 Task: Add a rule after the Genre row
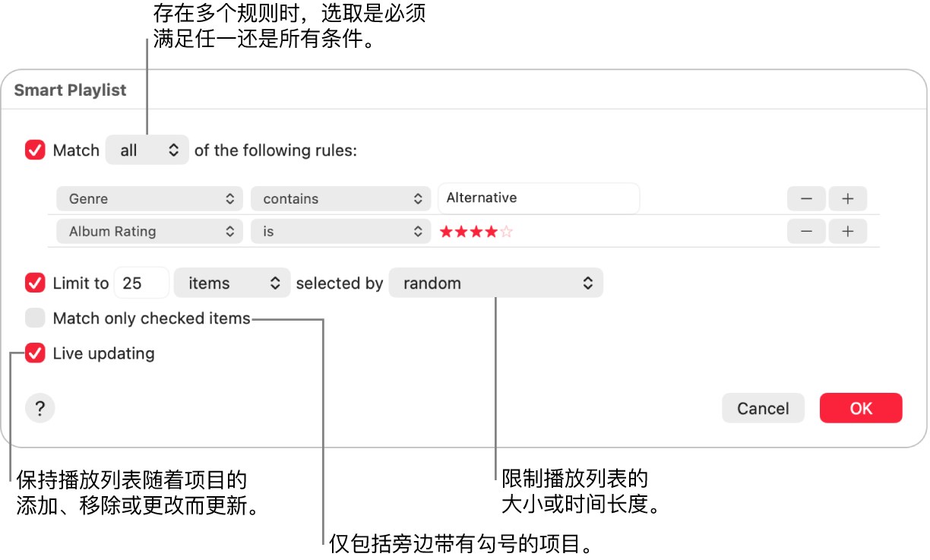848,199
